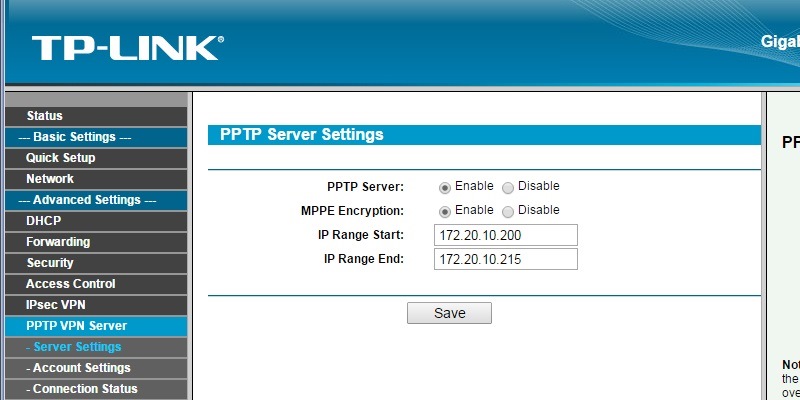
Task: Enable MPPE Encryption radio option
Action: coord(445,212)
